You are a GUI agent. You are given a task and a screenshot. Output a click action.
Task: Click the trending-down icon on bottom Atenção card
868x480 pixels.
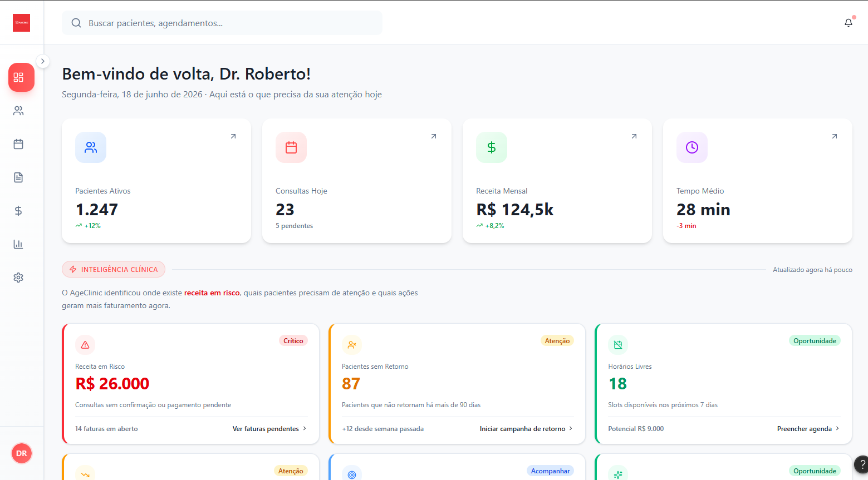[x=85, y=474]
